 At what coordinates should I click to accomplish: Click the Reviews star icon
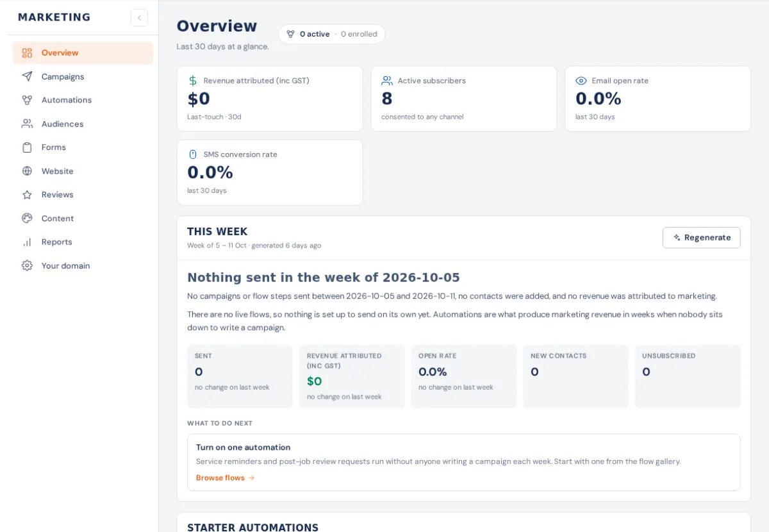[27, 195]
